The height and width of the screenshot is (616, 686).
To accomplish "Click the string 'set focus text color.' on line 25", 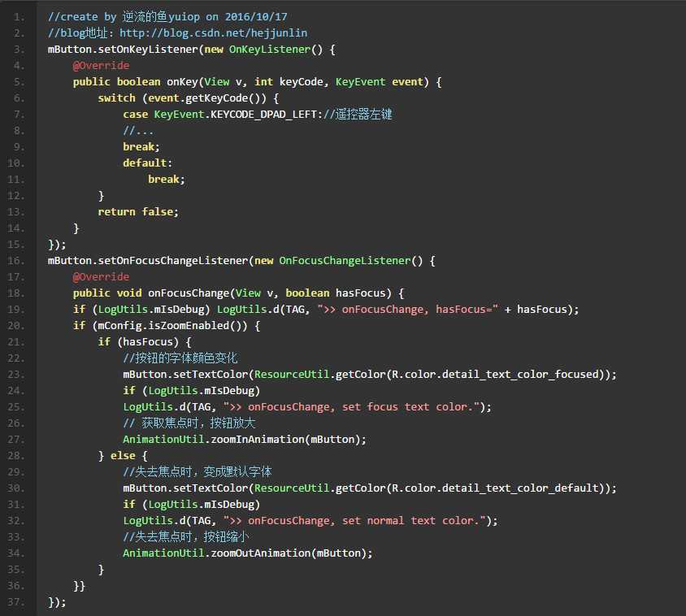I will click(408, 407).
